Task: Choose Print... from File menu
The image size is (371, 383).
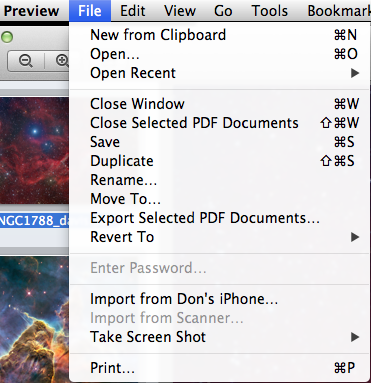Action: pyautogui.click(x=220, y=368)
